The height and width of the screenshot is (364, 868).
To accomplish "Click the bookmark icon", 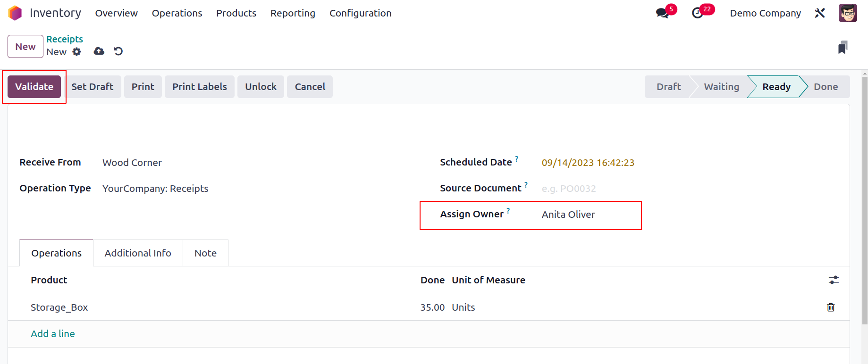I will pos(843,47).
